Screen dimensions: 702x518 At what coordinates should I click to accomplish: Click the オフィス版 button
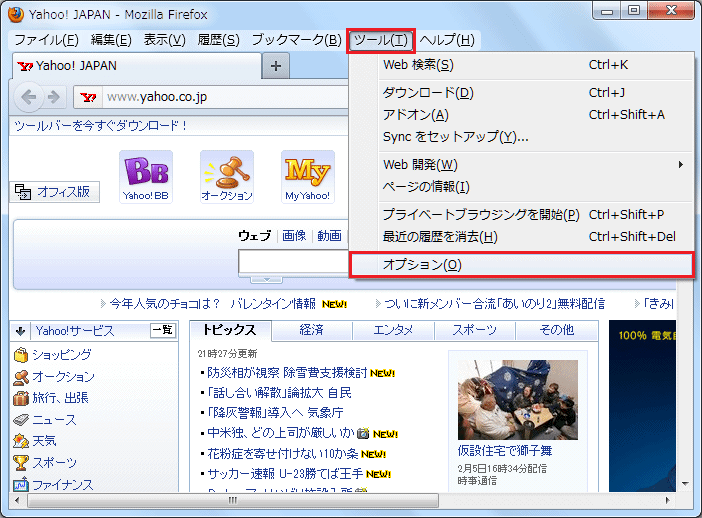coord(55,192)
